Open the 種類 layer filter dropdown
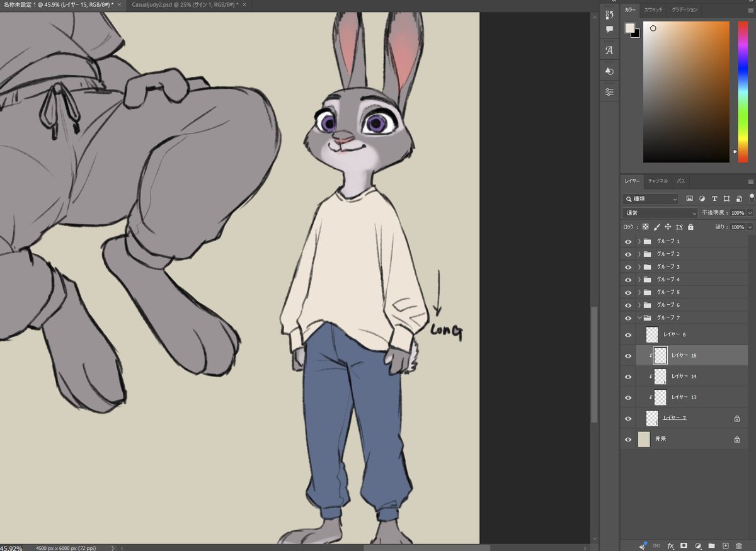The width and height of the screenshot is (756, 551). (x=651, y=198)
